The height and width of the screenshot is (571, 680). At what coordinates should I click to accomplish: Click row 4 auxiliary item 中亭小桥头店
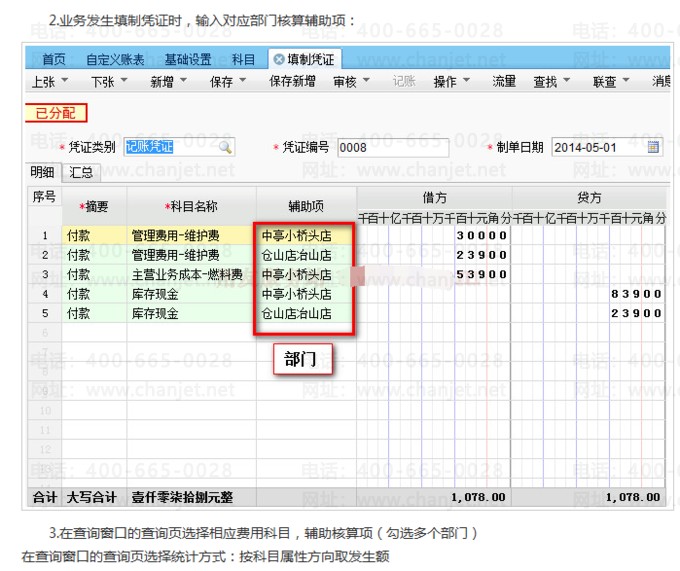305,294
